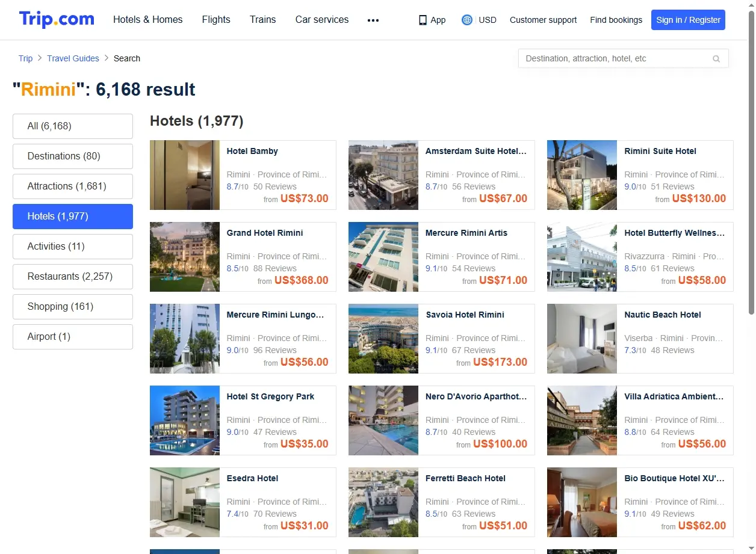
Task: Click the search magnifier icon
Action: pos(716,59)
